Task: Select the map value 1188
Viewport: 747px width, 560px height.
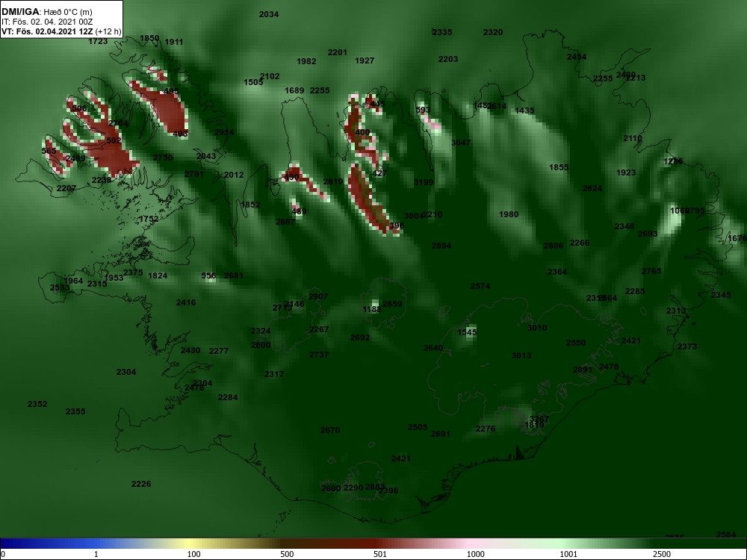Action: (x=371, y=310)
